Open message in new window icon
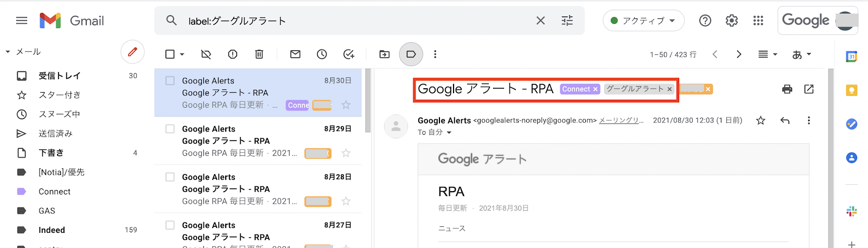 pyautogui.click(x=809, y=89)
